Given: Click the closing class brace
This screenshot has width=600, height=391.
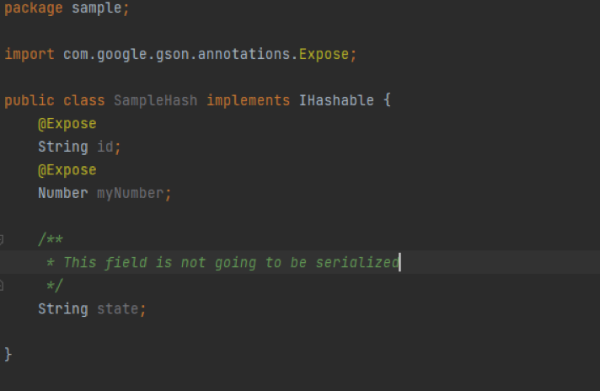Looking at the screenshot, I should click(x=8, y=355).
